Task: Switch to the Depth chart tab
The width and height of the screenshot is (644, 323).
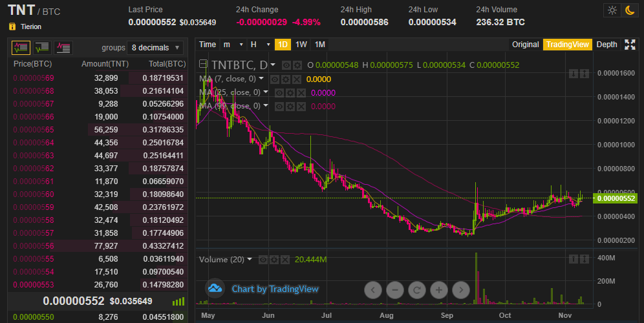Action: (606, 45)
